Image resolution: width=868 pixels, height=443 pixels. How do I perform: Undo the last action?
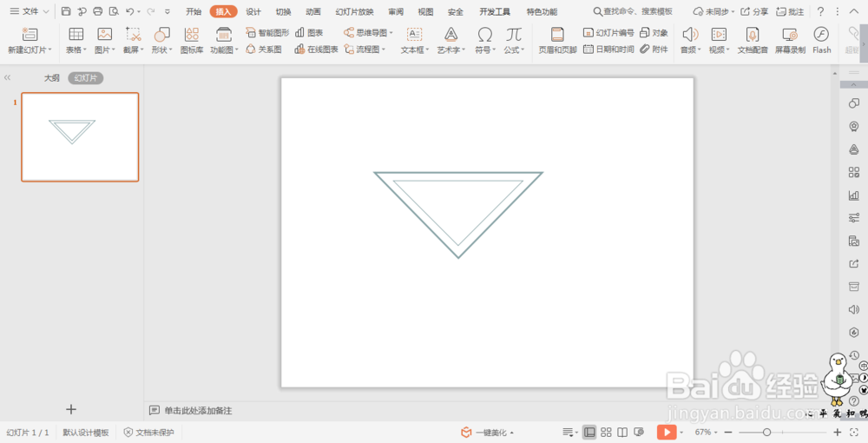pos(129,11)
